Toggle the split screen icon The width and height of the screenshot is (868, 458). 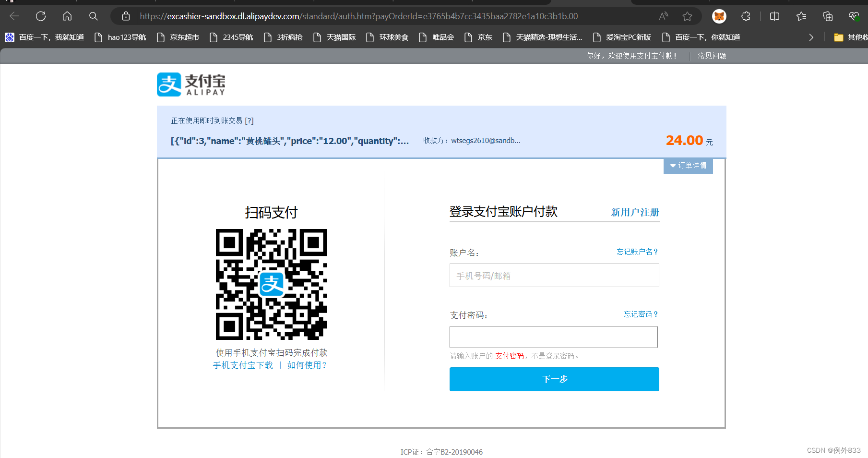pyautogui.click(x=774, y=16)
